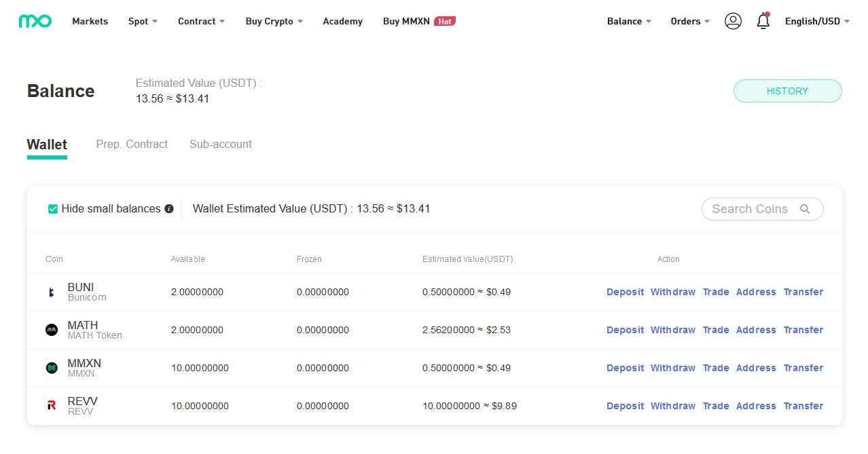The width and height of the screenshot is (868, 454).
Task: Withdraw BUNI
Action: (673, 292)
